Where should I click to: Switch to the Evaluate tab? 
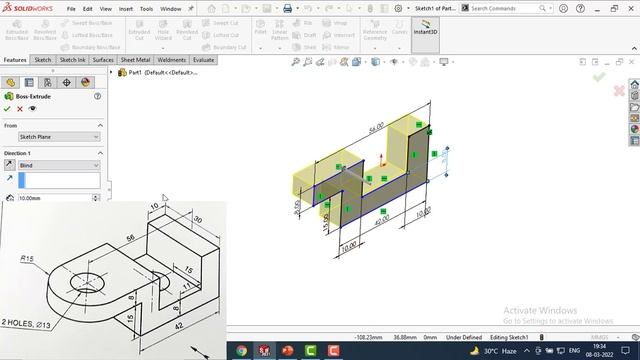point(203,60)
